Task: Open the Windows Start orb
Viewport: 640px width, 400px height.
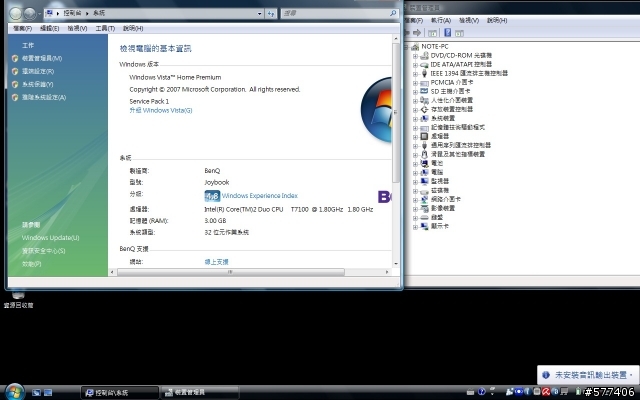Action: click(15, 392)
